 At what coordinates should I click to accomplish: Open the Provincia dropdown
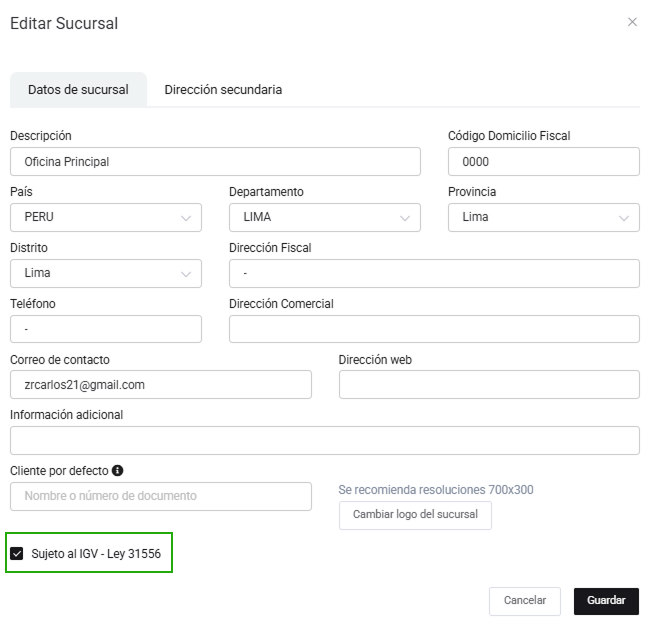coord(543,217)
